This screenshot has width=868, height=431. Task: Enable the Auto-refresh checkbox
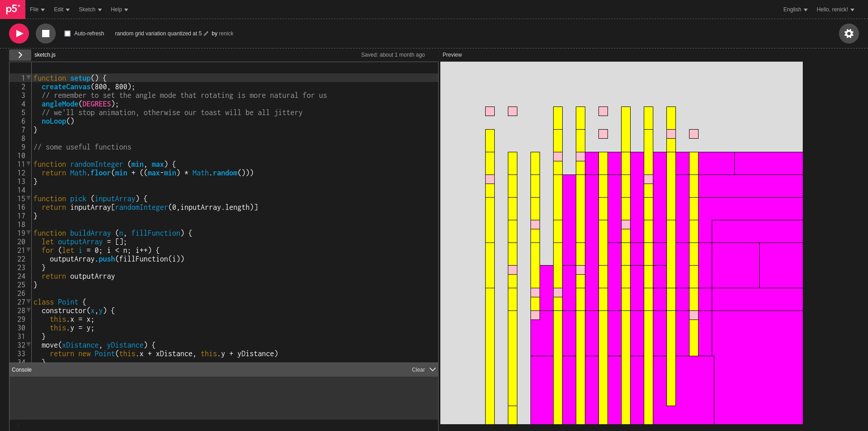pyautogui.click(x=68, y=34)
